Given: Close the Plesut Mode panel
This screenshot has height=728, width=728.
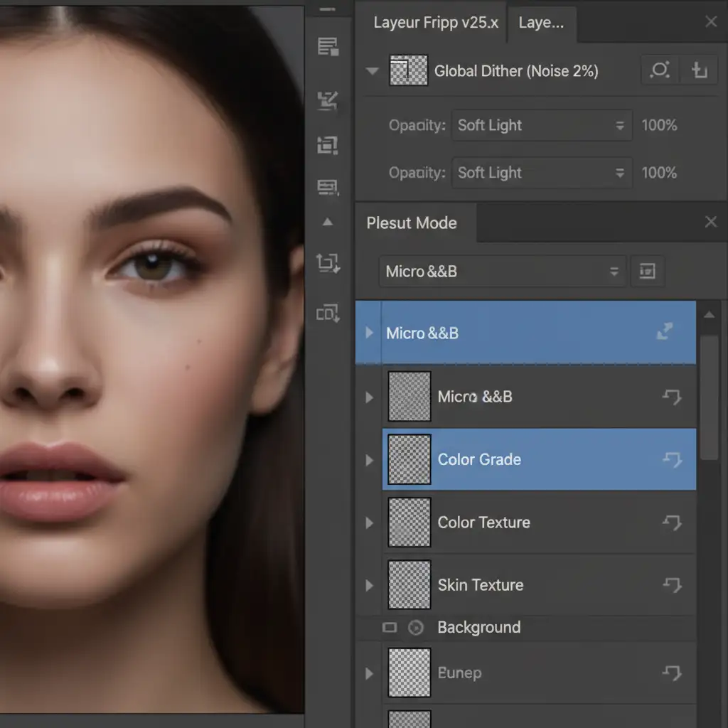Looking at the screenshot, I should coord(710,223).
